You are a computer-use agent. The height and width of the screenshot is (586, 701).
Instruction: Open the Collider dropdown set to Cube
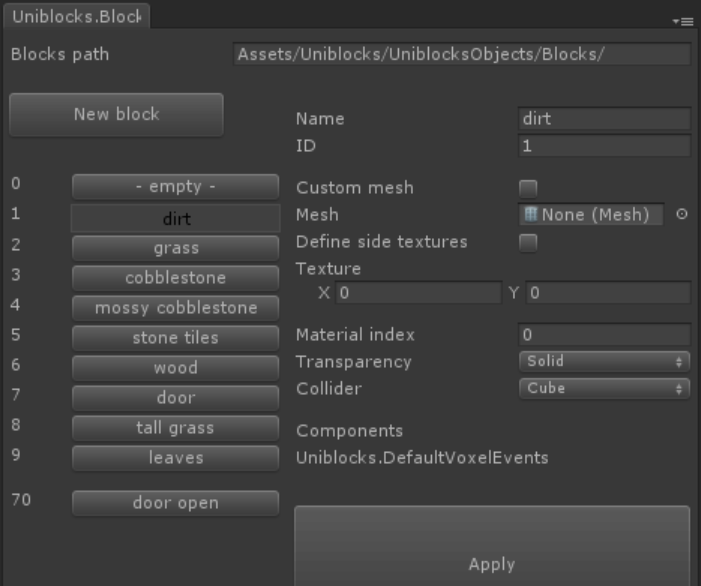pyautogui.click(x=604, y=388)
